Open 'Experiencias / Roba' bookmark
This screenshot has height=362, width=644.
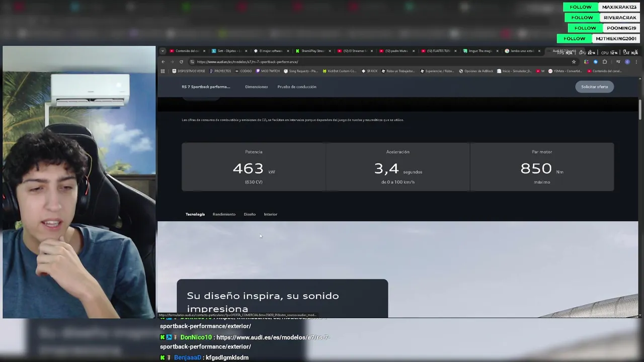[x=438, y=71]
